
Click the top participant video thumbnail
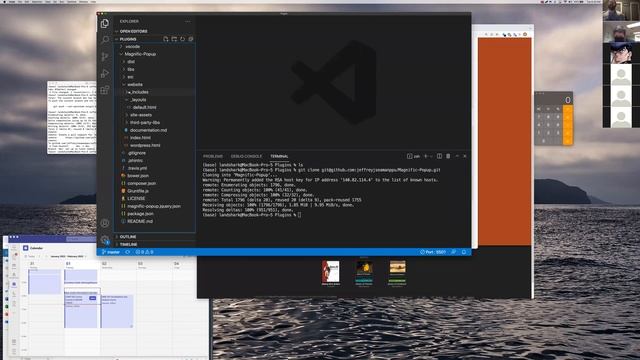coord(621,11)
